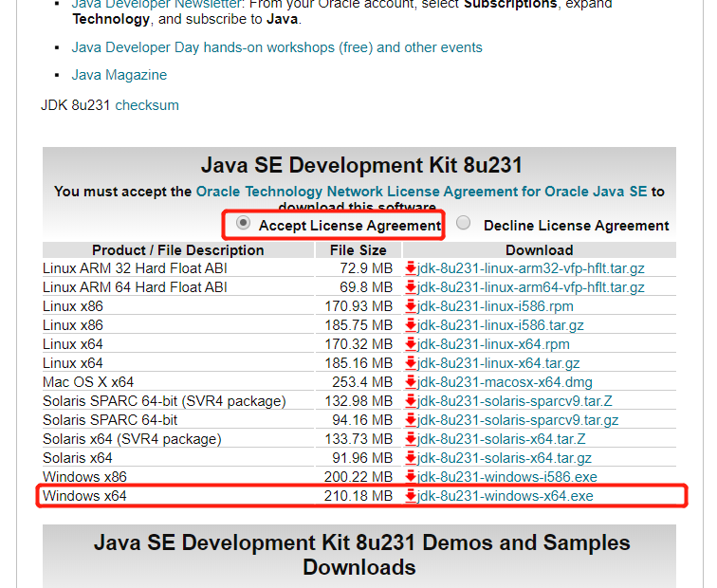Viewport: 717px width, 588px height.
Task: Click the Demos and Samples Downloads heading
Action: 361,555
